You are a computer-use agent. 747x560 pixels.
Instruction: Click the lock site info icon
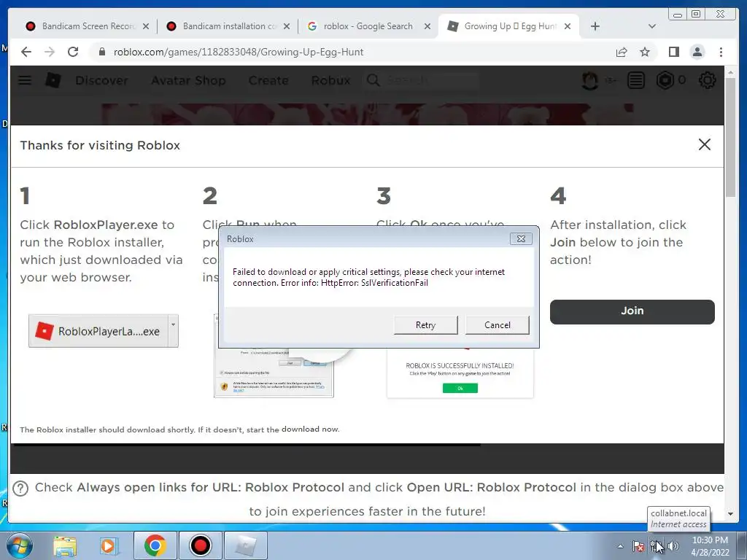101,52
